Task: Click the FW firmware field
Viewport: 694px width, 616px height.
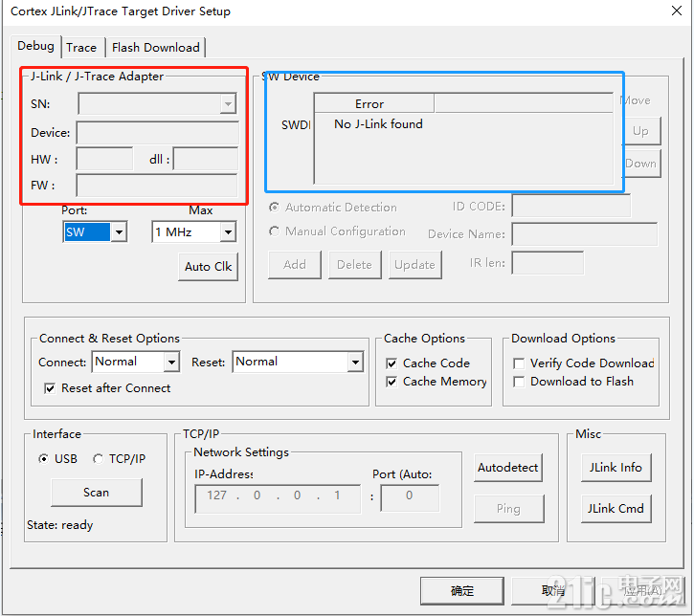Action: (158, 186)
